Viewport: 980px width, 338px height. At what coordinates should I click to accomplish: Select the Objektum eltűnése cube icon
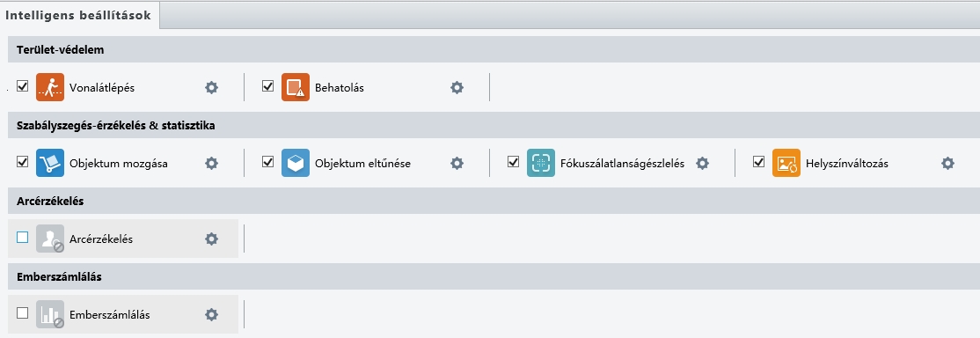(296, 163)
